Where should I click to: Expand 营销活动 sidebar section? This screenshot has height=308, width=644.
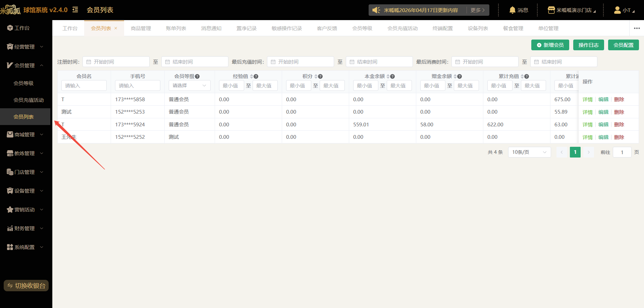tap(25, 209)
